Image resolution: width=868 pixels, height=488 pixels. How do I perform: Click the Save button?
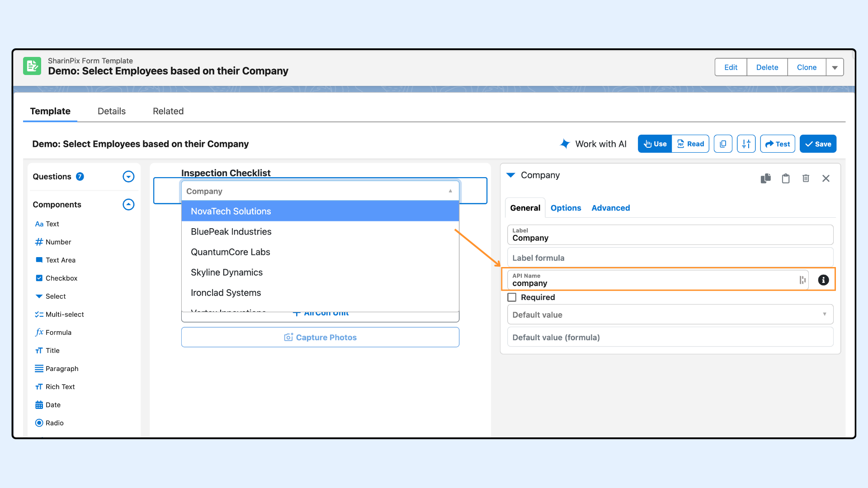tap(818, 144)
